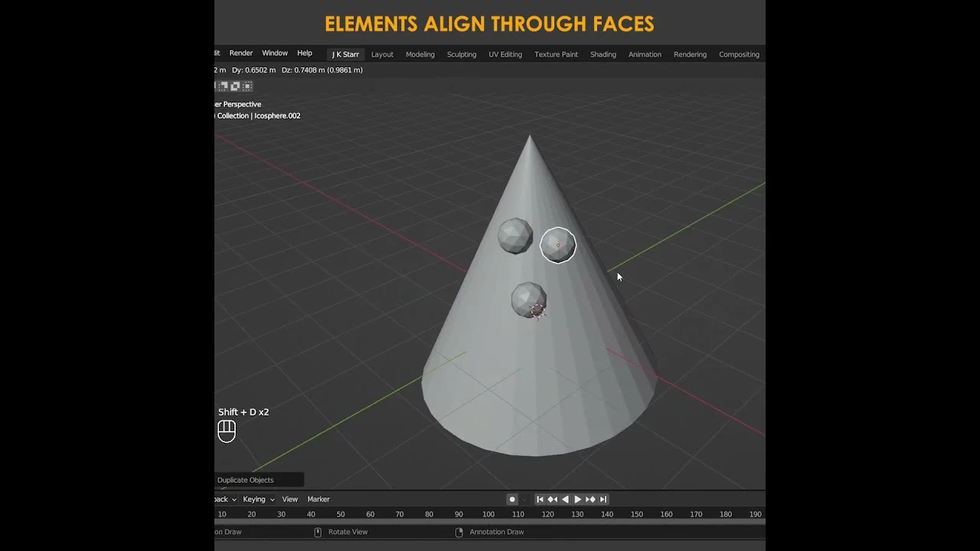Image resolution: width=980 pixels, height=551 pixels.
Task: Click frame 50 on the timeline ruler
Action: pos(341,514)
